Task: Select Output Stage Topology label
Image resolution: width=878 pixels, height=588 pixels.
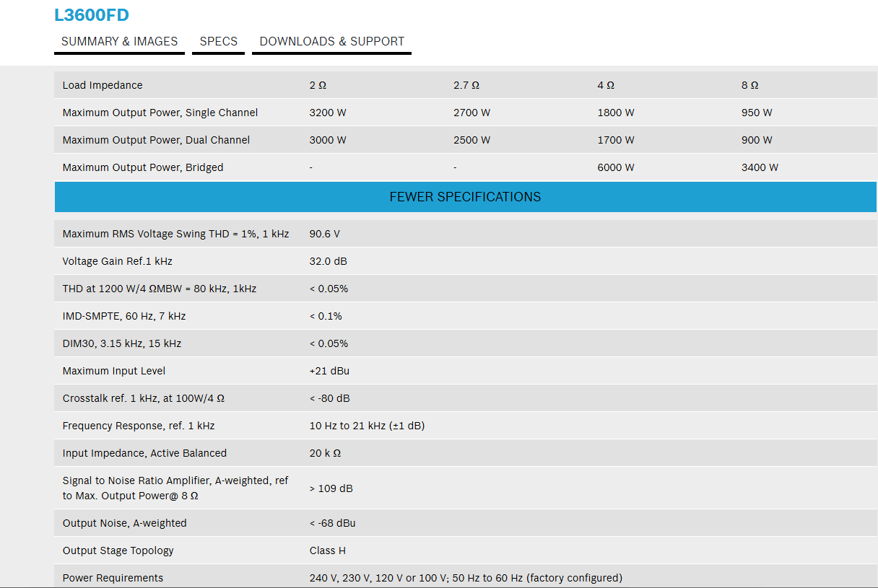Action: tap(118, 550)
